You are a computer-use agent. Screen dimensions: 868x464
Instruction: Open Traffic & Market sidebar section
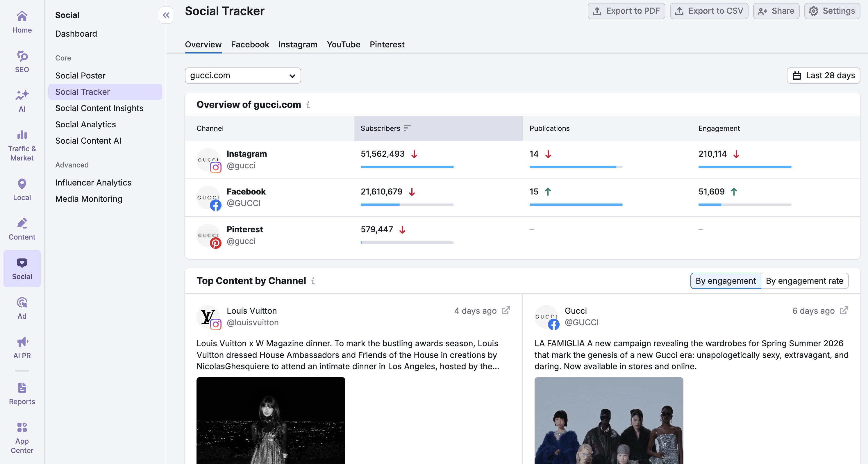pyautogui.click(x=22, y=146)
